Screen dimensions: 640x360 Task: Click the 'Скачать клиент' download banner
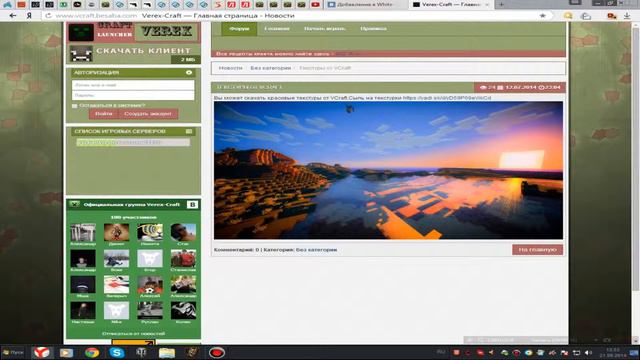point(134,54)
